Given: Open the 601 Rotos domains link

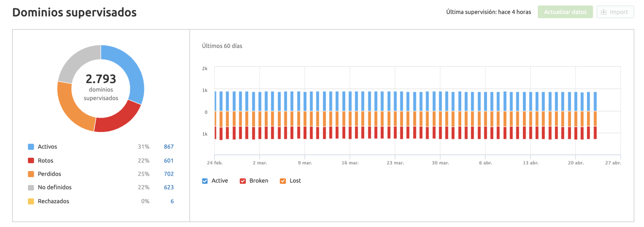Looking at the screenshot, I should pos(168,161).
